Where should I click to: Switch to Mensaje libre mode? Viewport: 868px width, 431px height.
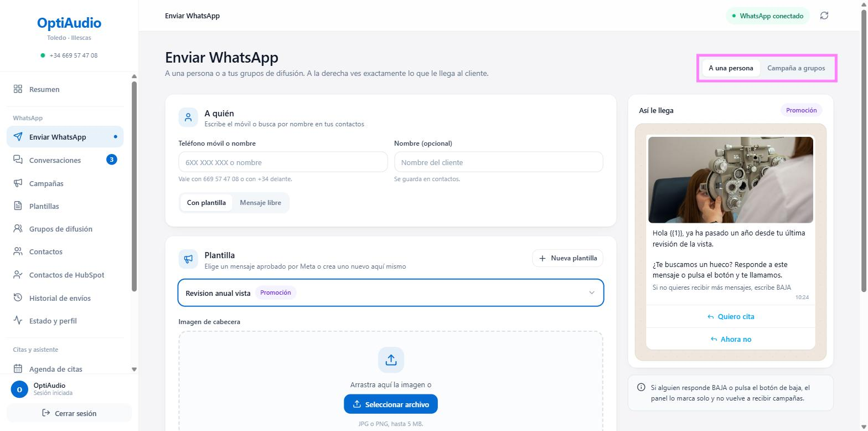pyautogui.click(x=260, y=203)
